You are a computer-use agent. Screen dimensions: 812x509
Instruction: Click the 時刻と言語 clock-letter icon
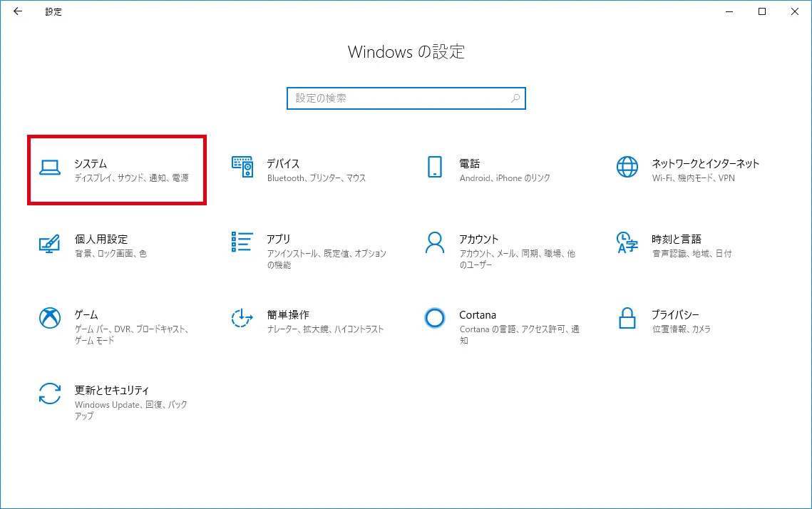coord(627,242)
